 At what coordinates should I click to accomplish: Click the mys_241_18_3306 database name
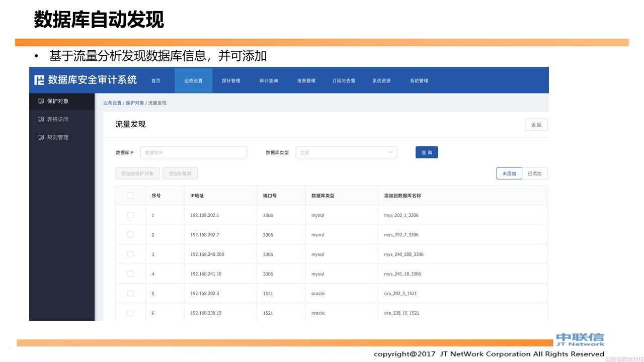click(x=403, y=274)
